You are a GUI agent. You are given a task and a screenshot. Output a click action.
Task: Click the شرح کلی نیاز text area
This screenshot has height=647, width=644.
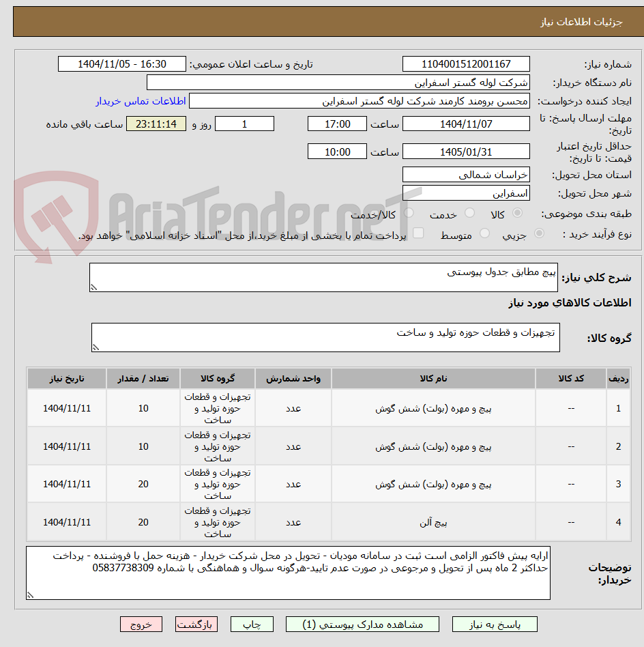pyautogui.click(x=323, y=277)
